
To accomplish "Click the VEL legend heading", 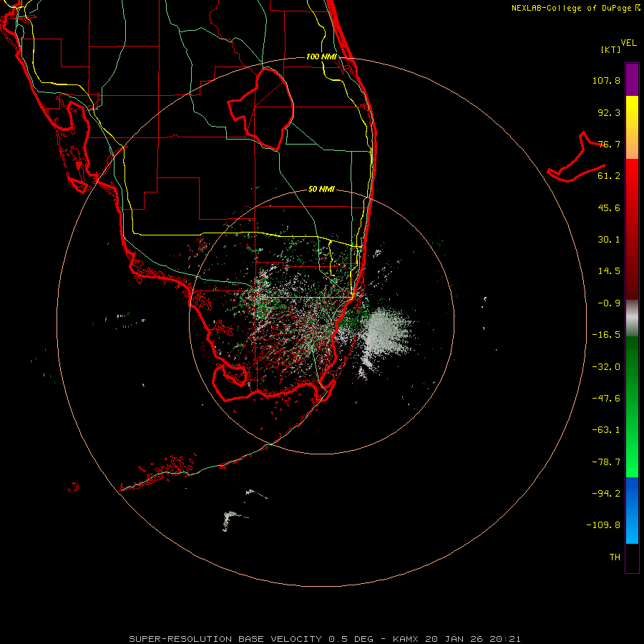I will click(629, 43).
